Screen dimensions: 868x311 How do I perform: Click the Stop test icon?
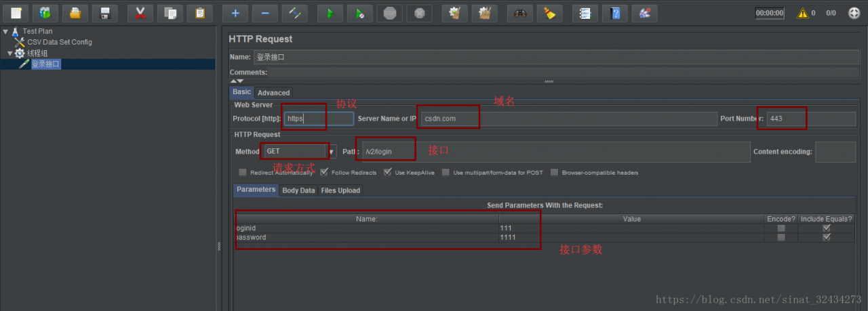pos(390,13)
